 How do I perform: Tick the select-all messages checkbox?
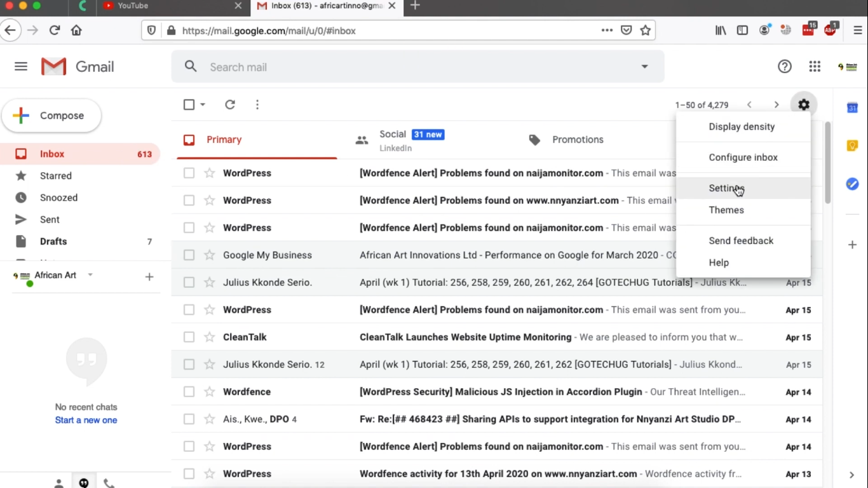189,105
